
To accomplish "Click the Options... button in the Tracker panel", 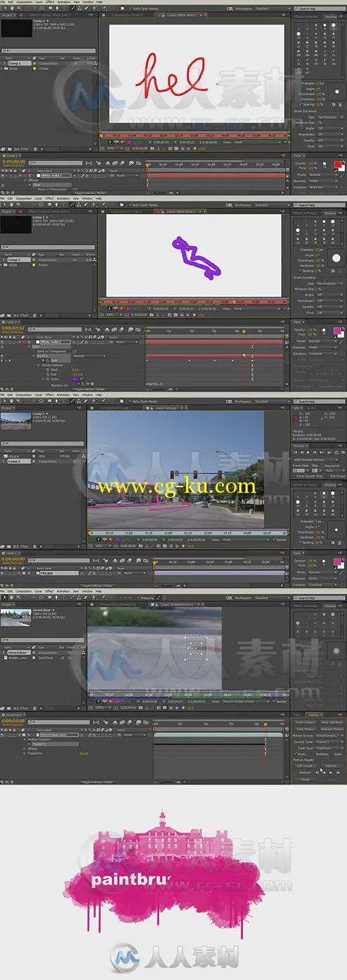I will (x=332, y=765).
